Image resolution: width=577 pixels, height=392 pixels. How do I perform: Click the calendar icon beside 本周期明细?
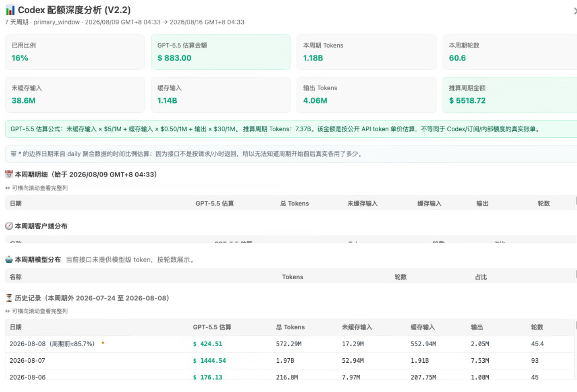click(x=9, y=174)
